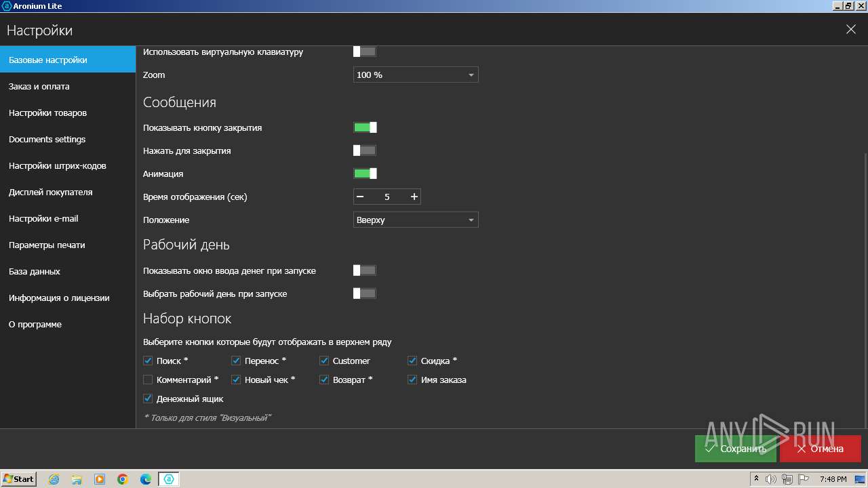Increase display time with plus button

414,197
